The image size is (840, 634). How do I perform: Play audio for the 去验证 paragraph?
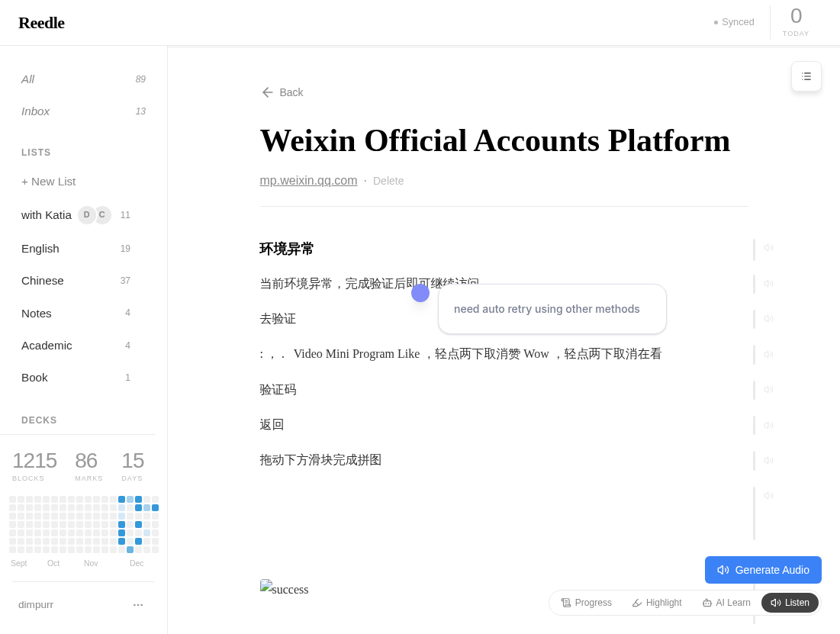pyautogui.click(x=768, y=319)
